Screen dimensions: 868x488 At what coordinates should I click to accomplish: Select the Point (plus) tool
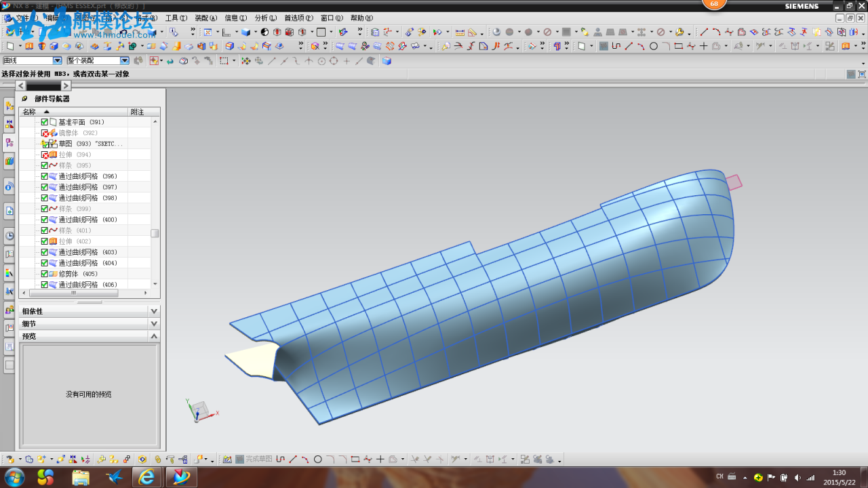(x=703, y=46)
